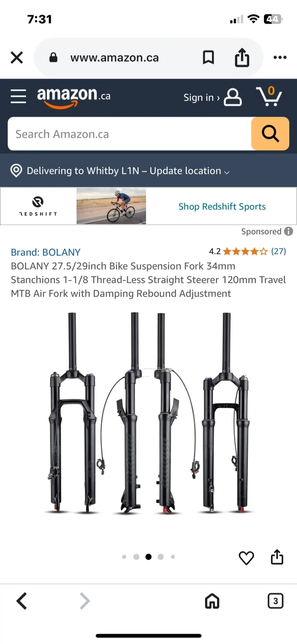Tap the Shop Redshift Sports ad link
297x644 pixels.
[x=222, y=206]
